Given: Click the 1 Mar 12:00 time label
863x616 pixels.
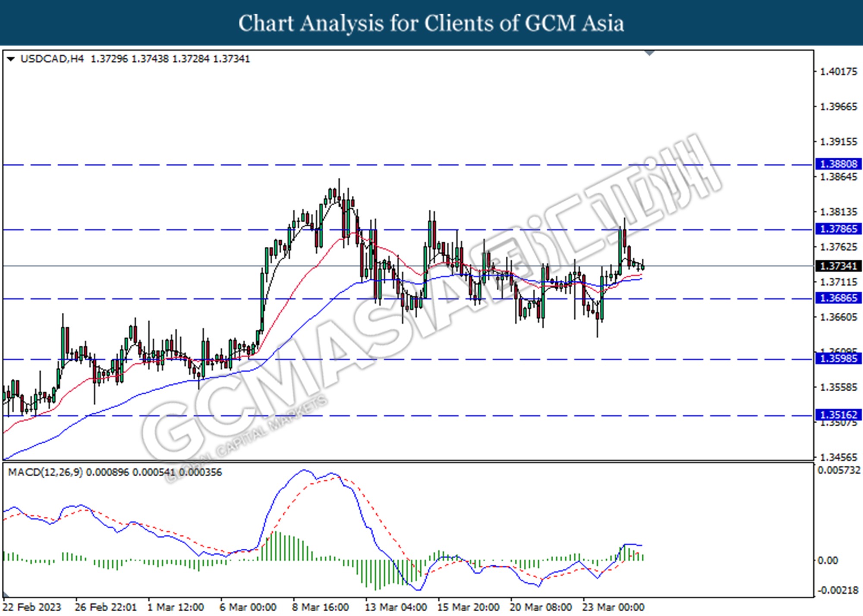Looking at the screenshot, I should click(x=176, y=607).
